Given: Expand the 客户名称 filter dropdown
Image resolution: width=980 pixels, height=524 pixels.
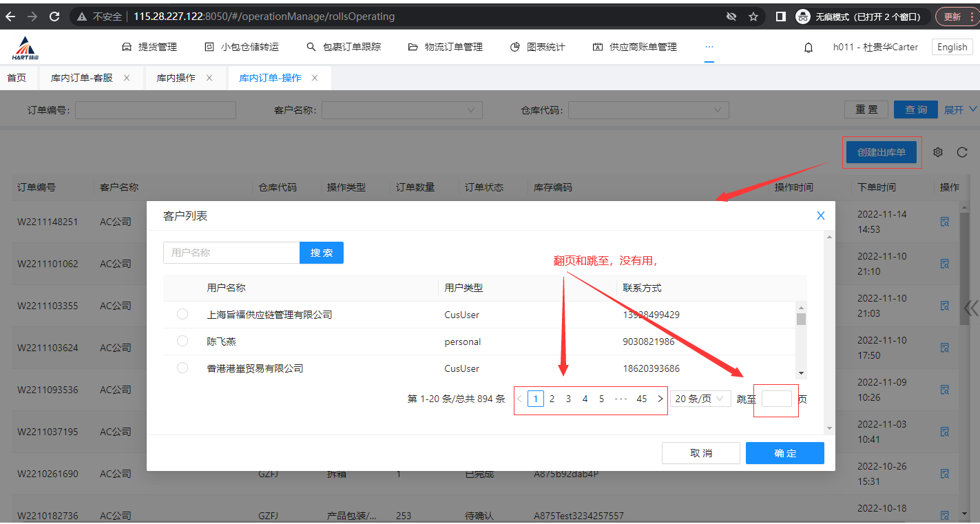Looking at the screenshot, I should tap(402, 110).
